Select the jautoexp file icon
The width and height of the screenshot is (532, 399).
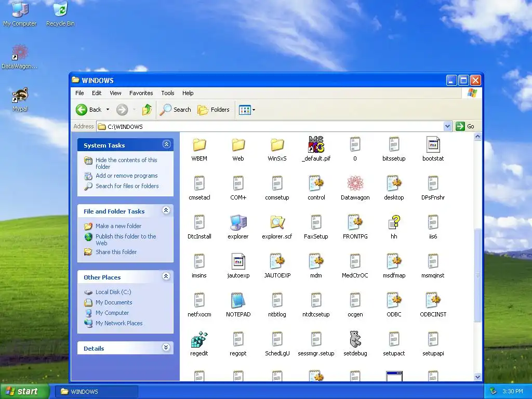coord(238,262)
